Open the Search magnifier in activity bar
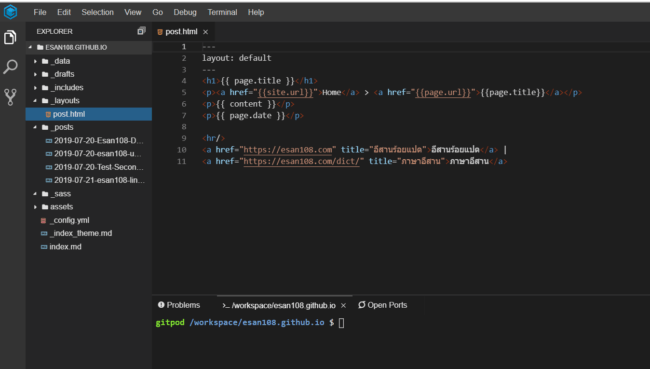This screenshot has height=369, width=650. (x=10, y=66)
